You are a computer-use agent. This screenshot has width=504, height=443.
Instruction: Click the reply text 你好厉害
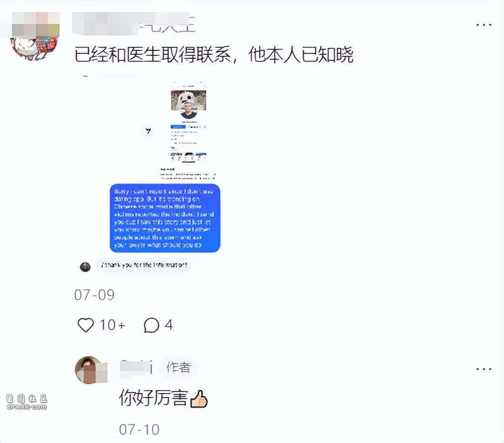click(153, 398)
